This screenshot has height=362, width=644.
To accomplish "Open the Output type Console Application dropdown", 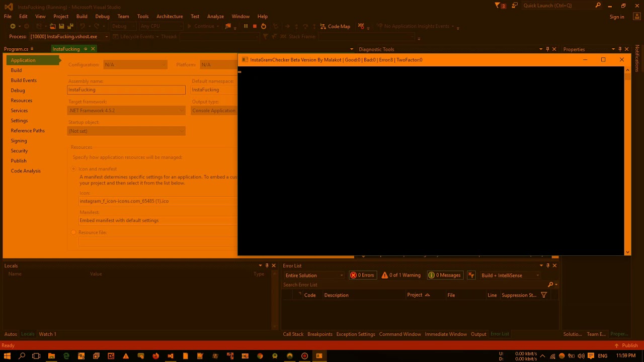I will [x=214, y=111].
